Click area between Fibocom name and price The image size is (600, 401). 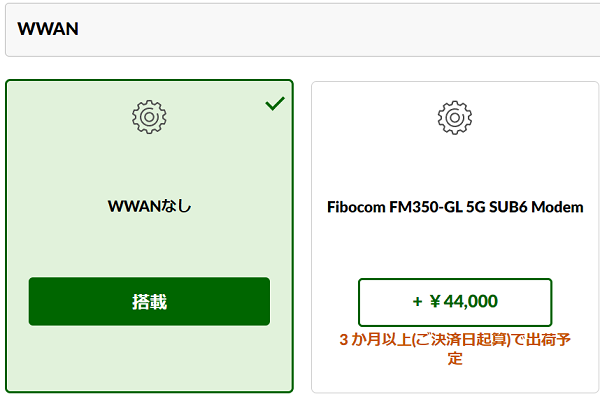point(455,247)
